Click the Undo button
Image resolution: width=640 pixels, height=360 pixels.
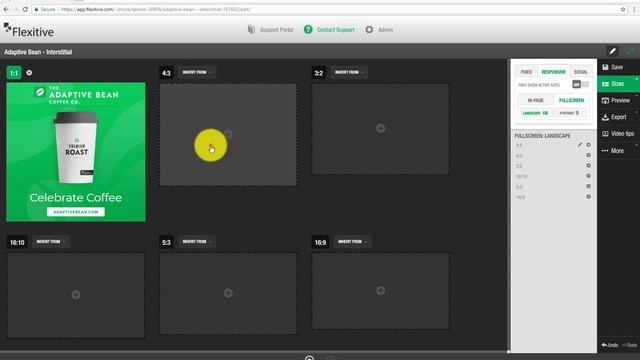point(610,345)
